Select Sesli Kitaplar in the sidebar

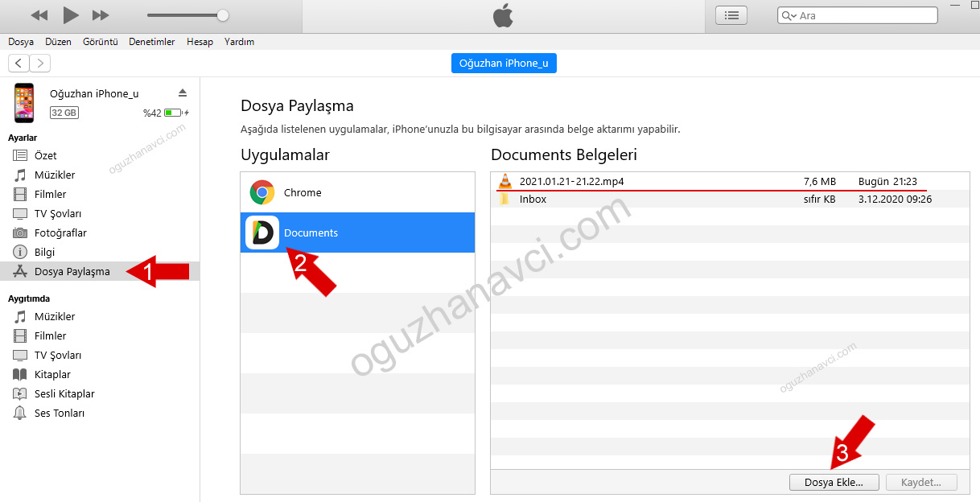pyautogui.click(x=100, y=393)
